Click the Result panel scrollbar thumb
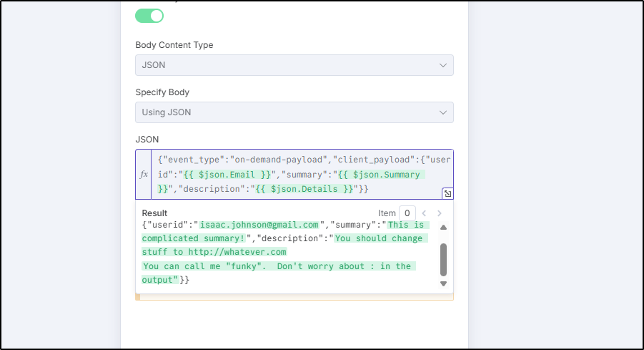Screen dimensions: 644x350 [443, 260]
